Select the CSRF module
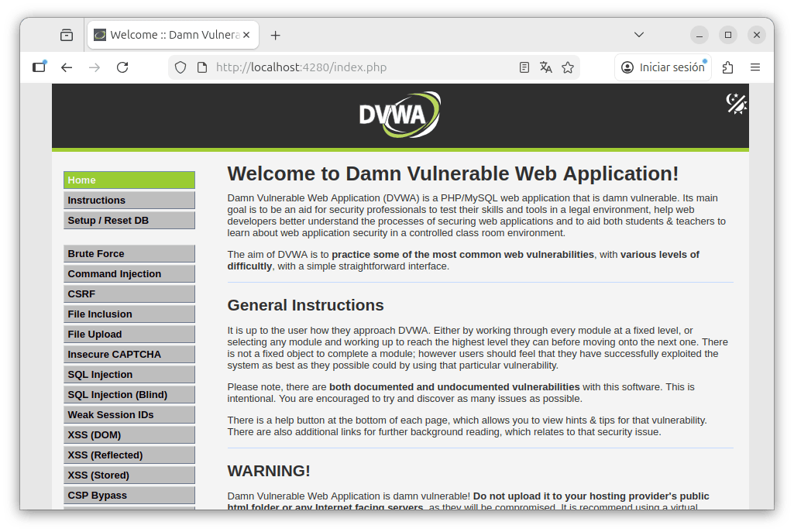This screenshot has width=794, height=532. click(129, 294)
